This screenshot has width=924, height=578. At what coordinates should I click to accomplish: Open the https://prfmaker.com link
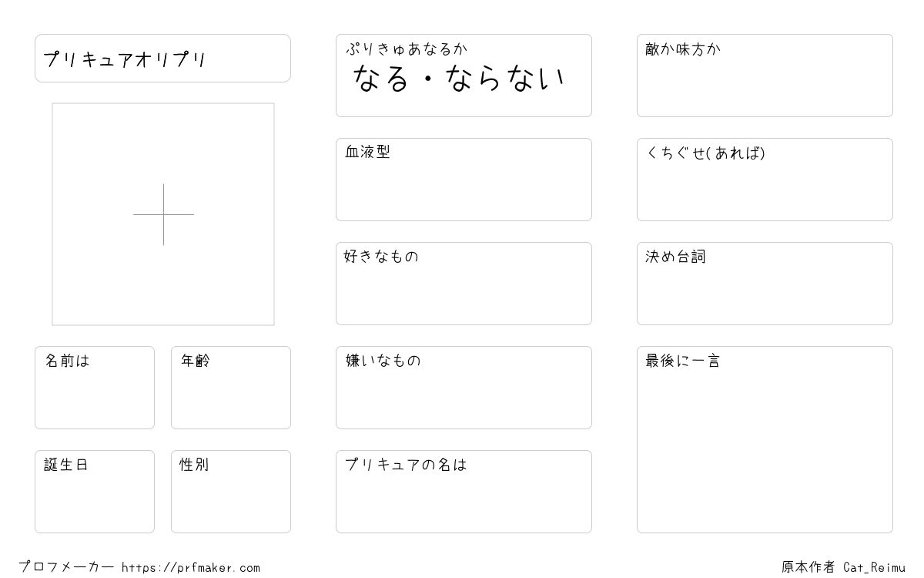click(191, 567)
